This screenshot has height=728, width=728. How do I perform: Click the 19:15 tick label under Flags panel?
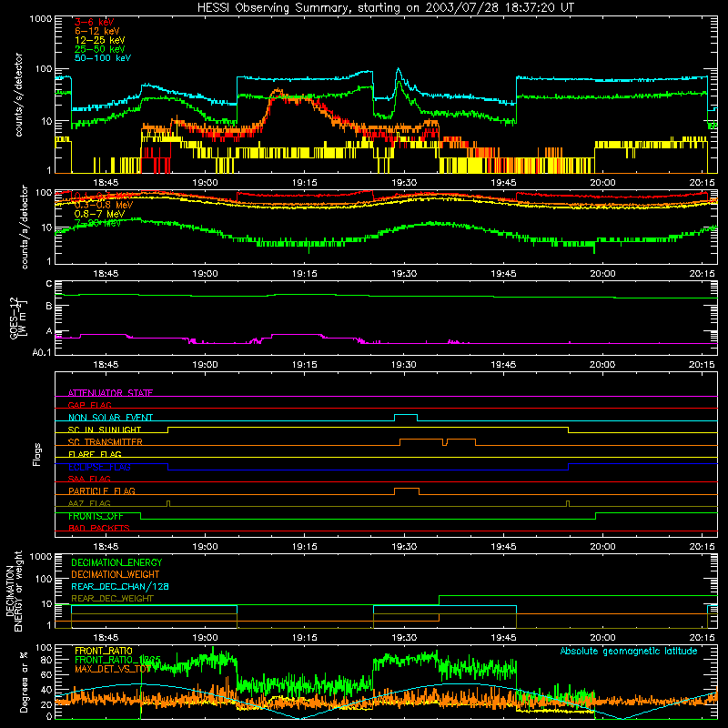[305, 547]
